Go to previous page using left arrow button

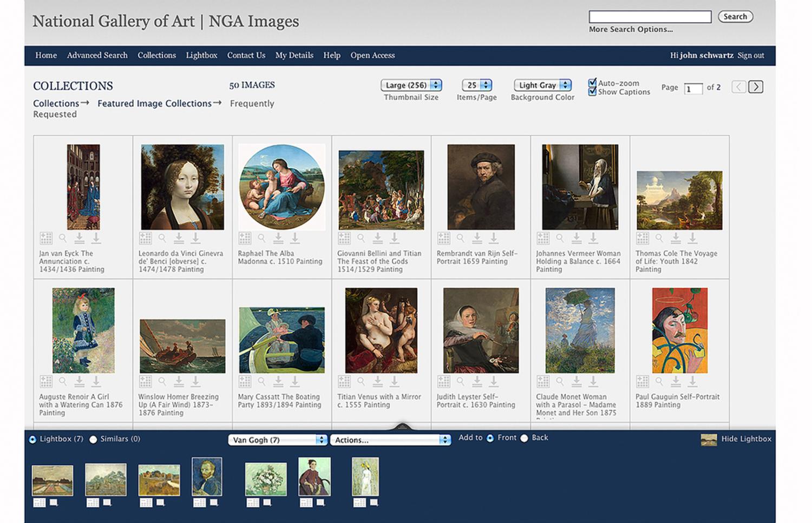pos(739,87)
